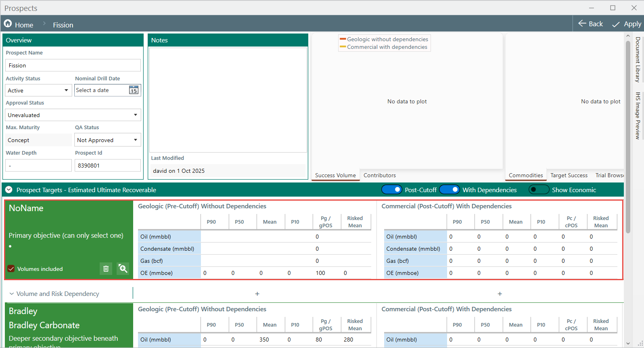This screenshot has width=644, height=348.
Task: Open the Nominal Drill Date calendar picker
Action: point(134,90)
